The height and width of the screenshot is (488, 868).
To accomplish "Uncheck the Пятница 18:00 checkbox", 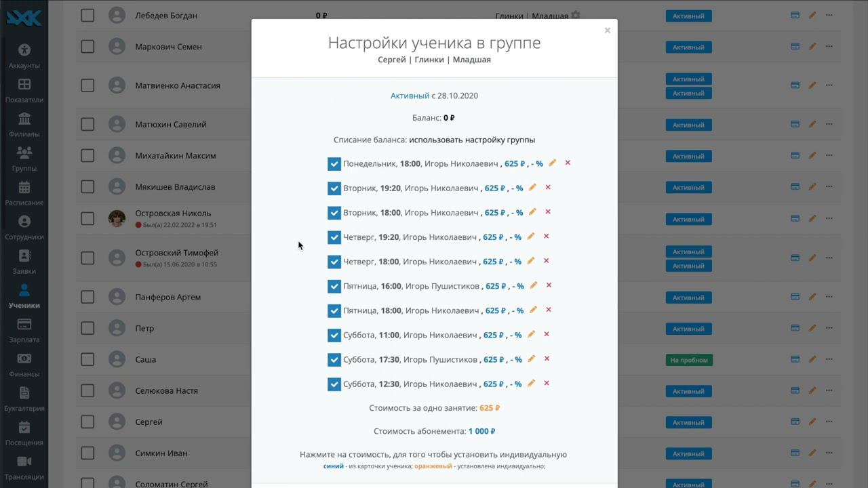I will (334, 310).
